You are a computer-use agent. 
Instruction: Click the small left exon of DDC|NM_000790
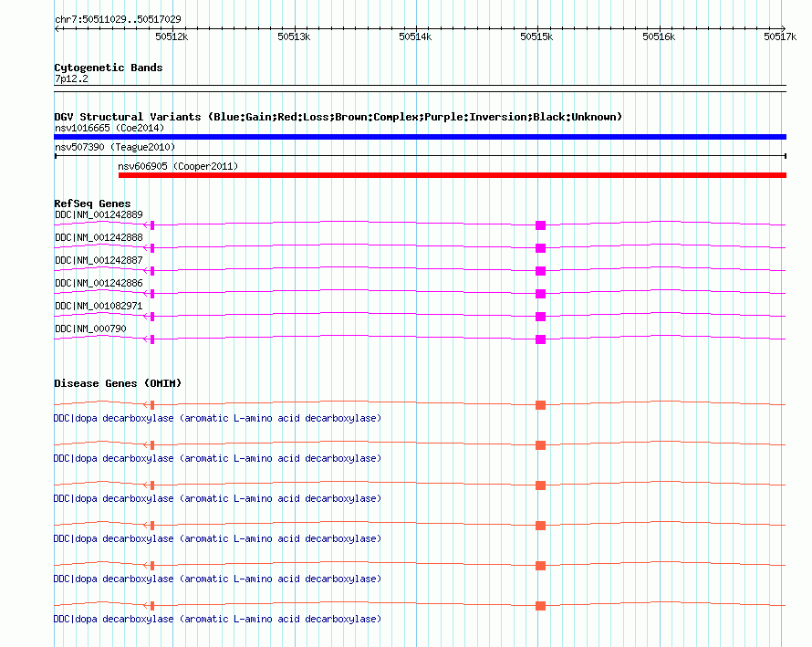pos(152,339)
